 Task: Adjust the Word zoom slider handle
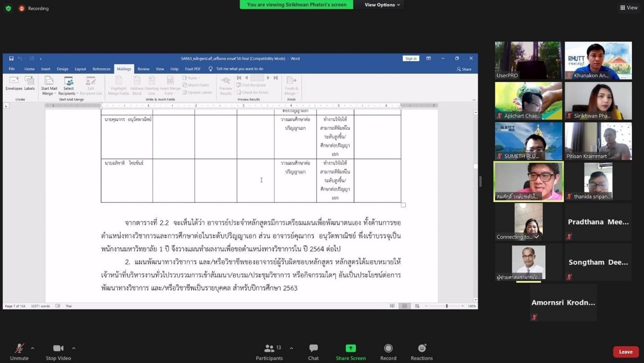click(447, 306)
